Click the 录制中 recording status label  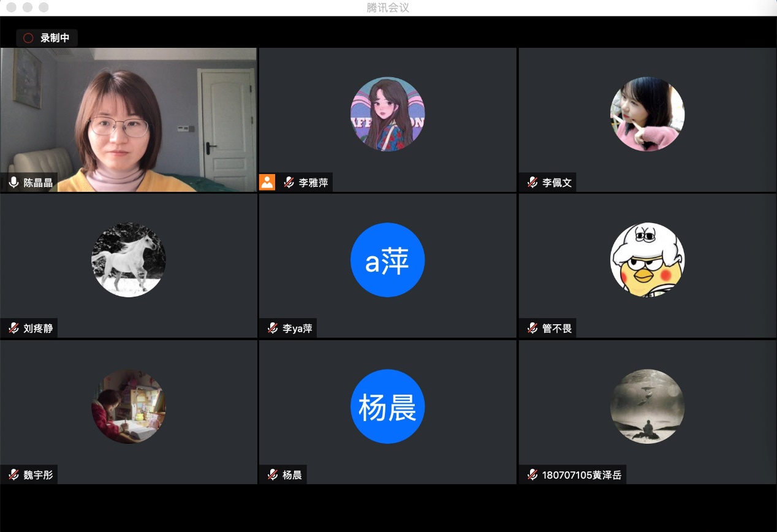click(55, 38)
